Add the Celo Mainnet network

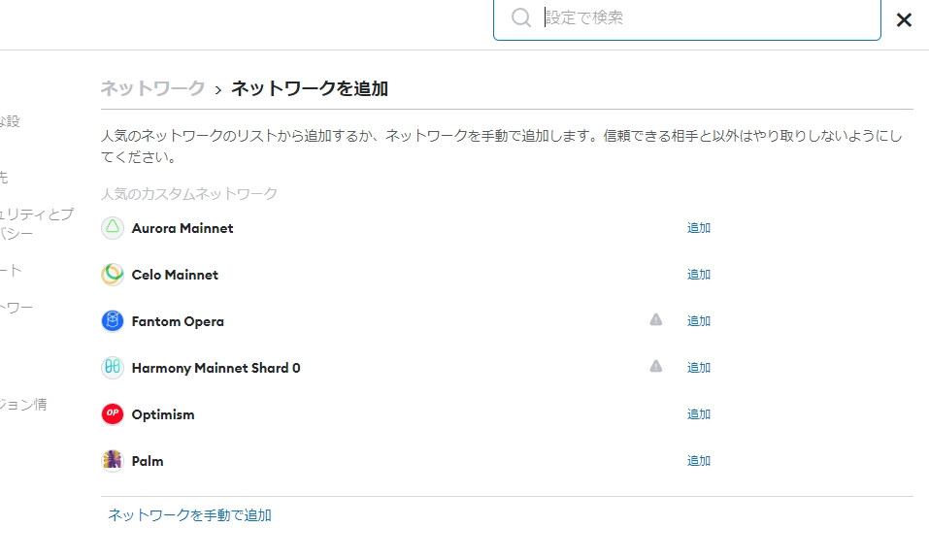699,275
